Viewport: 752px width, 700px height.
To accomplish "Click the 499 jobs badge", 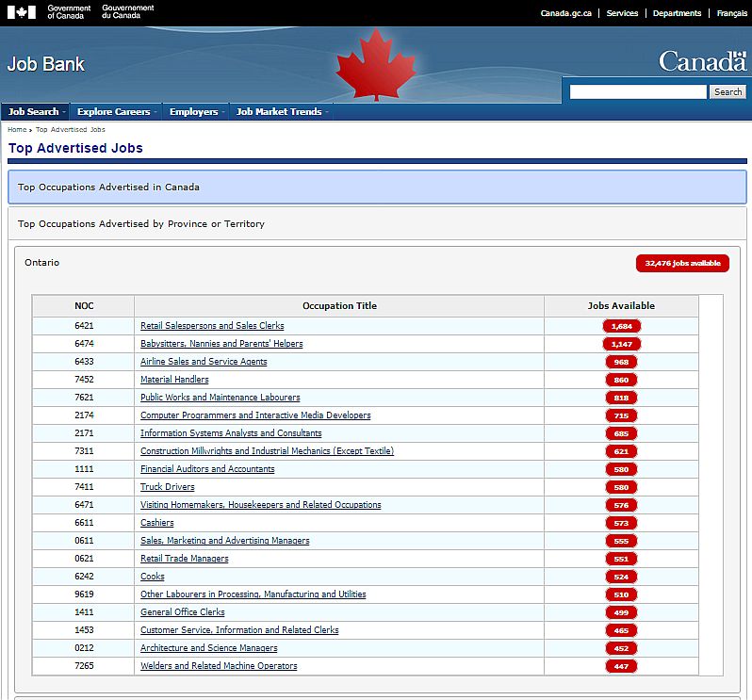I will pyautogui.click(x=622, y=612).
